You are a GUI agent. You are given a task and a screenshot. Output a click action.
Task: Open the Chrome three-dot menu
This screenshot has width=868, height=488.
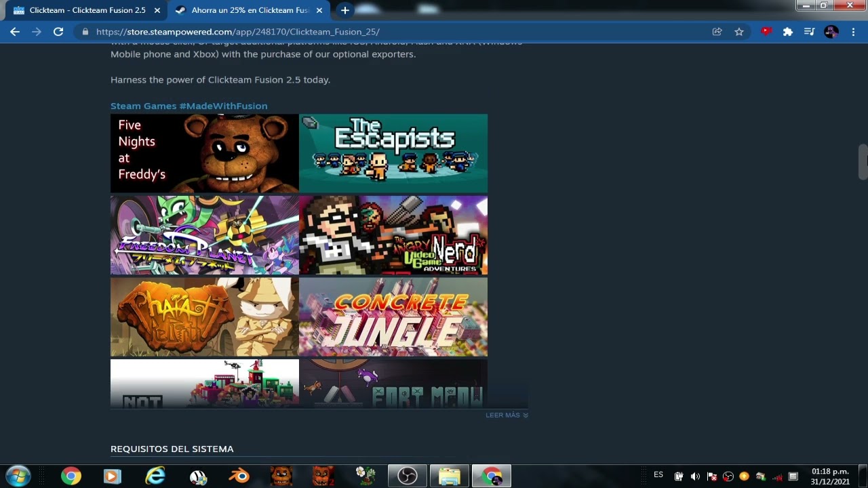(x=853, y=32)
